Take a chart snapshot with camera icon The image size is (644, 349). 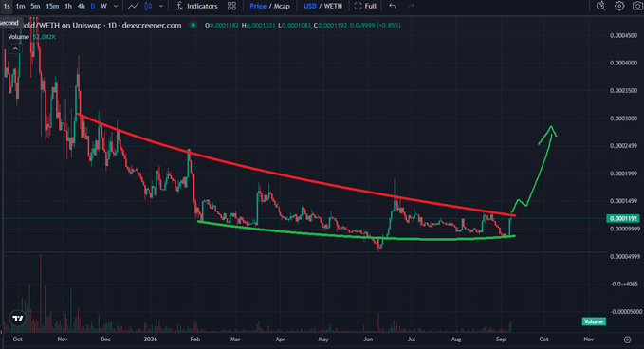click(637, 6)
